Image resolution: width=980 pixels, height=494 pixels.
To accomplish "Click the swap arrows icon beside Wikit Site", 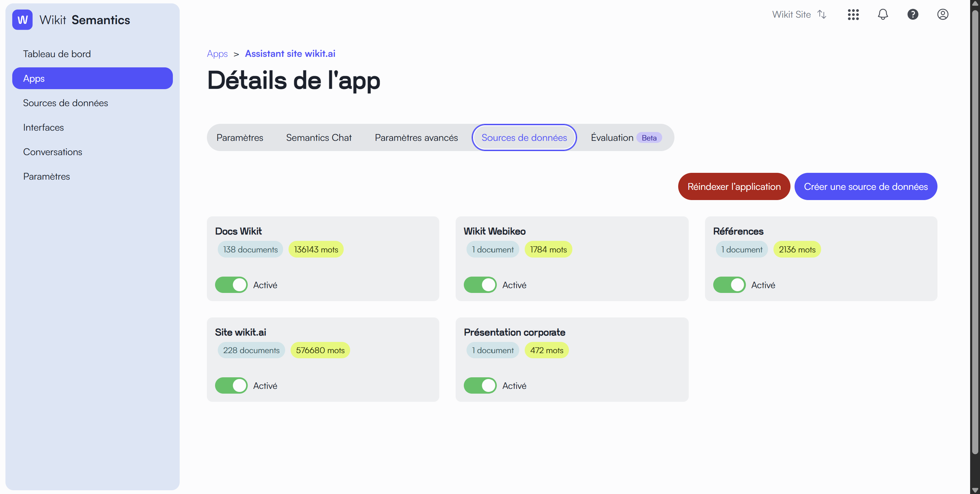I will pyautogui.click(x=822, y=14).
